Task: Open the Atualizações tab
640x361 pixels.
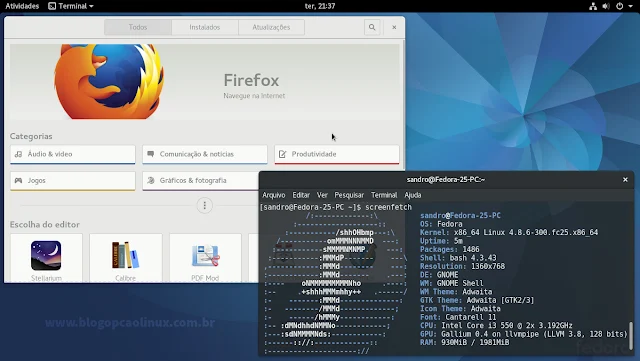Action: click(x=271, y=27)
